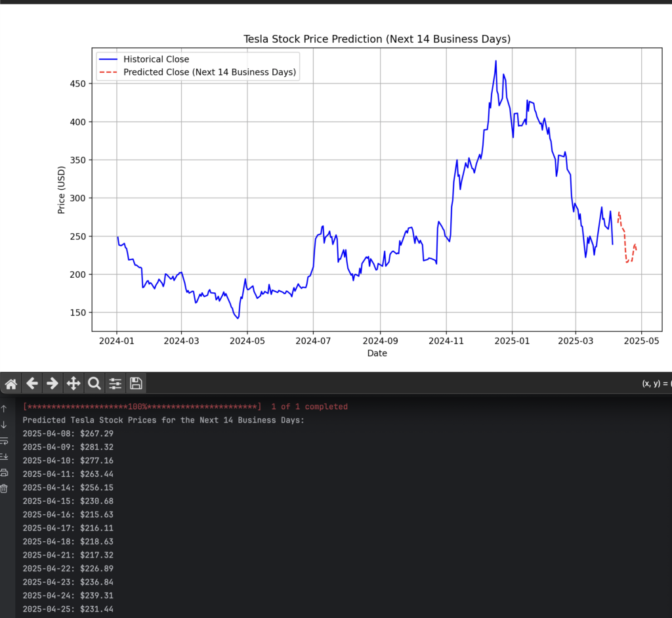The image size is (672, 618).
Task: Click the 2025-03 x-axis tick label
Action: point(576,341)
